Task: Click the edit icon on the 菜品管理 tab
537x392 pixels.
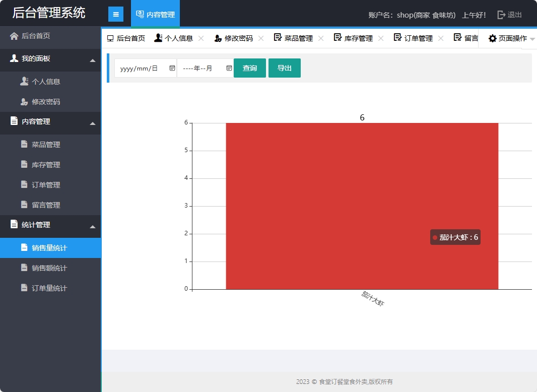Action: [x=278, y=37]
